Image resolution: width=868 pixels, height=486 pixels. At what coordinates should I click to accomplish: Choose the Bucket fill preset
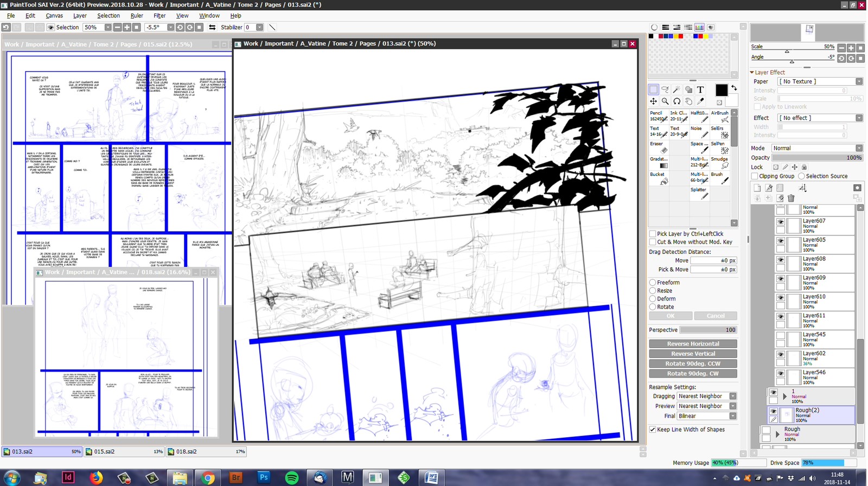659,178
